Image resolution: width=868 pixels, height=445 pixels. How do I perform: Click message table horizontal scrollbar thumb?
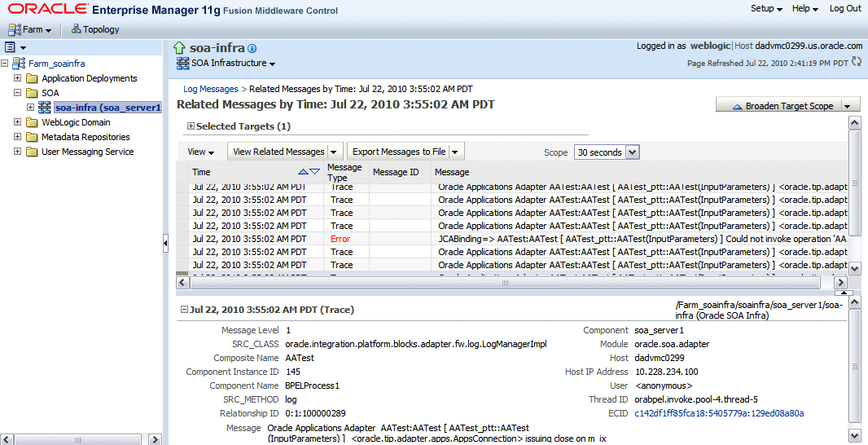pos(505,283)
